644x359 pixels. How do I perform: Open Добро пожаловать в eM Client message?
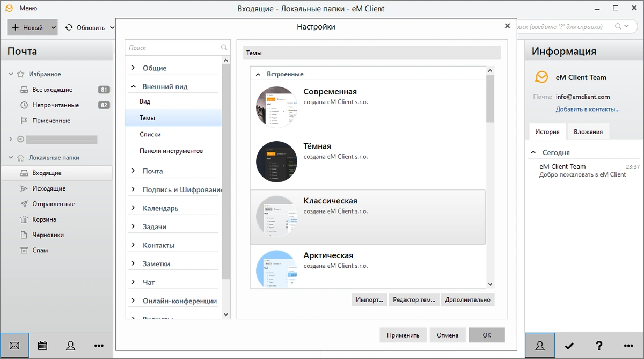click(x=583, y=174)
